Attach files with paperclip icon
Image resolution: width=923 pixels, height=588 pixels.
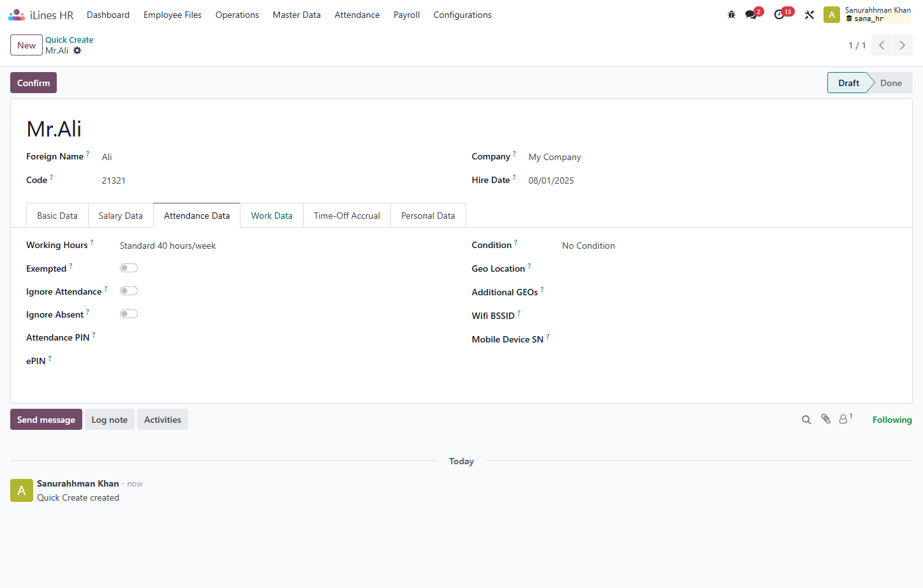coord(826,419)
